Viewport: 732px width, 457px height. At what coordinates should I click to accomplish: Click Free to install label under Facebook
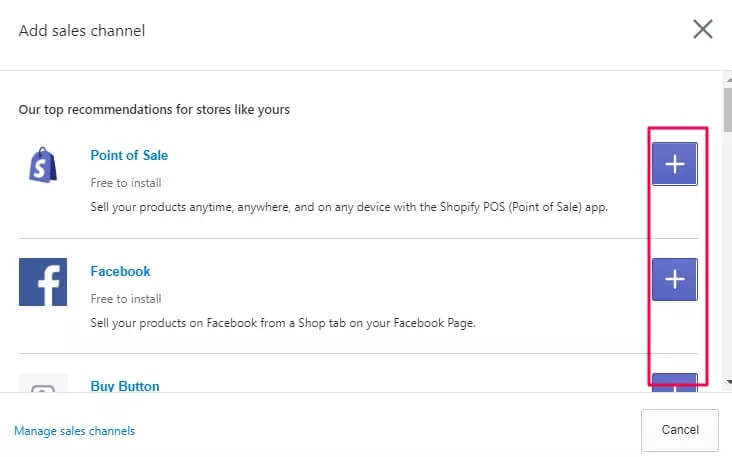[126, 299]
